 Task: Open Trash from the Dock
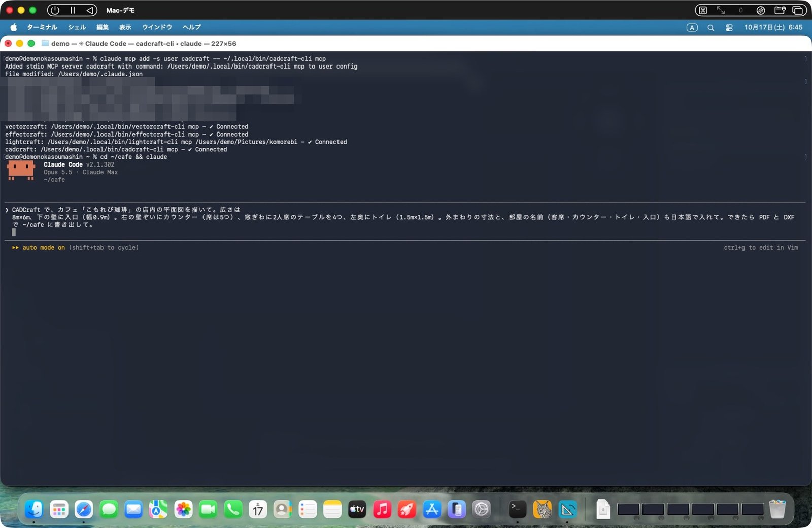point(777,509)
